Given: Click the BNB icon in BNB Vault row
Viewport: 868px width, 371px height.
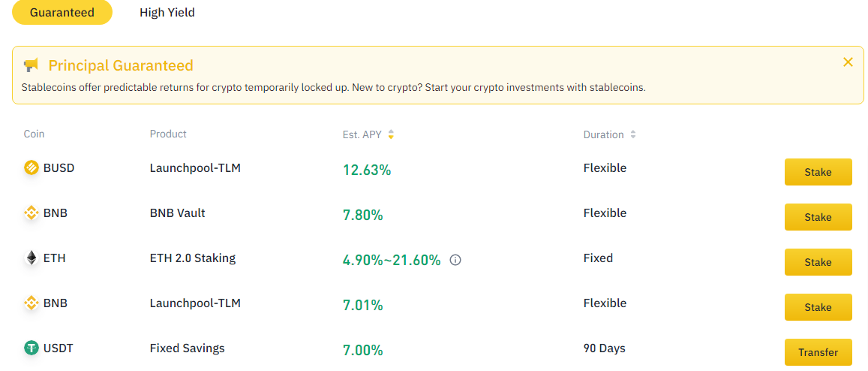Looking at the screenshot, I should 32,213.
